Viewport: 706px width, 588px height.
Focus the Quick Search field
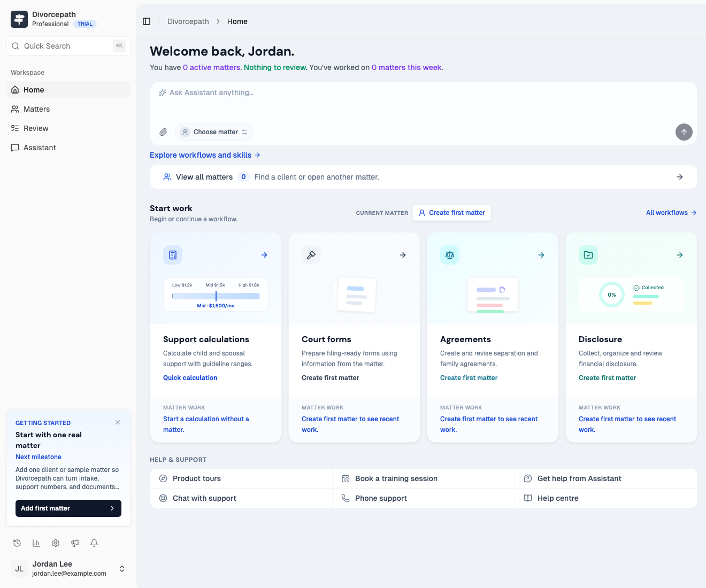[68, 46]
